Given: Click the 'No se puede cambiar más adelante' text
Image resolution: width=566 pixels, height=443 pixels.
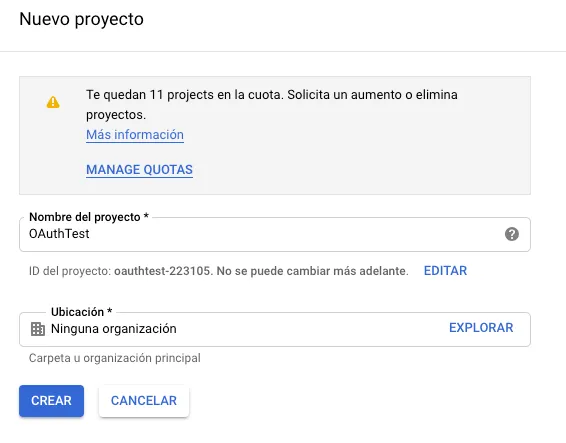Looking at the screenshot, I should 312,271.
